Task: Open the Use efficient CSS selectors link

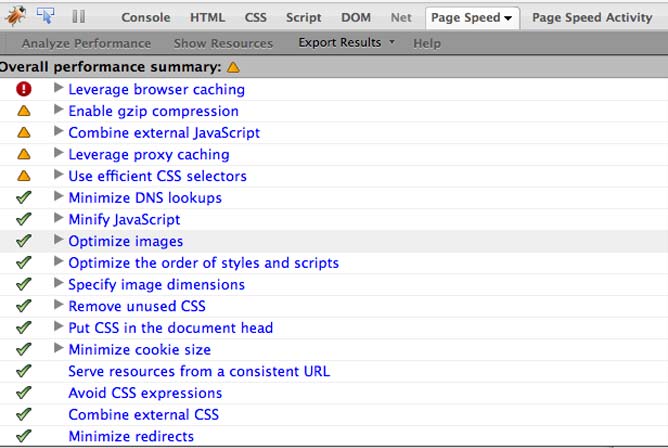Action: [157, 176]
